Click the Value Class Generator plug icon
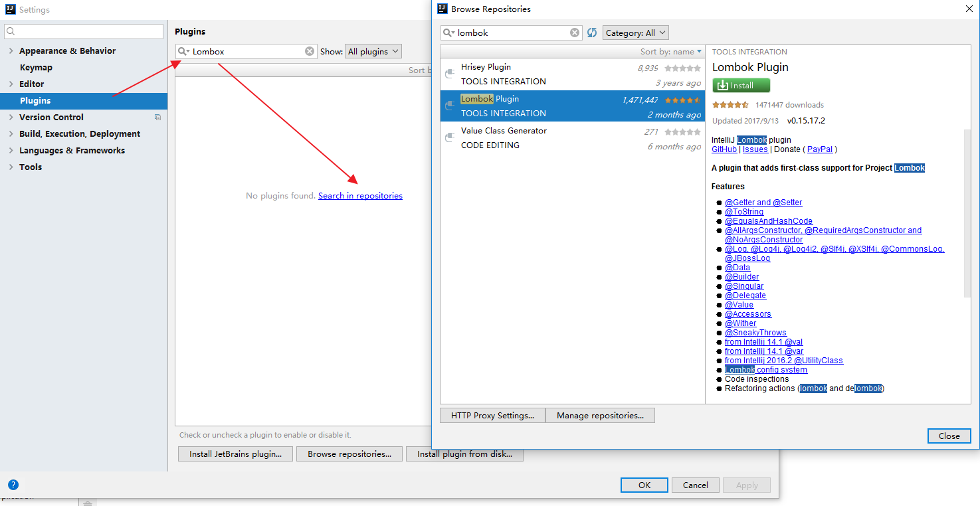Viewport: 980px width, 506px height. (450, 137)
